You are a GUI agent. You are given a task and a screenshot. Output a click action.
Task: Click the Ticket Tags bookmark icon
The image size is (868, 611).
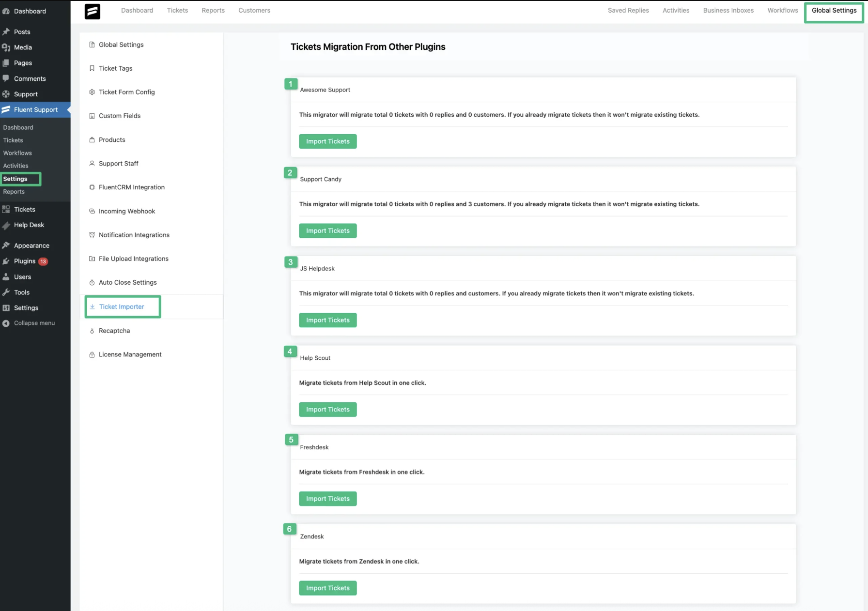[x=92, y=68]
